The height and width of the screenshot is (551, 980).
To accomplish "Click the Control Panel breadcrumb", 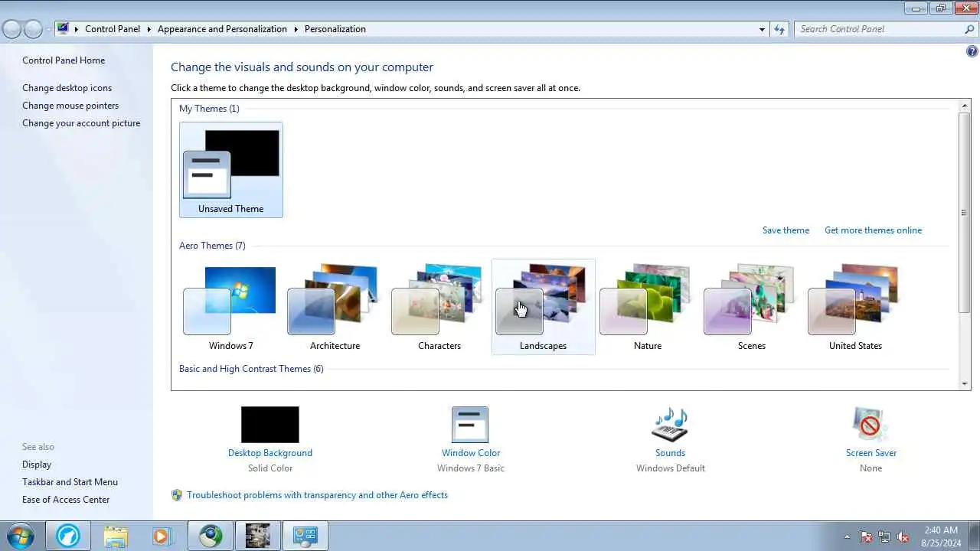I will [113, 29].
